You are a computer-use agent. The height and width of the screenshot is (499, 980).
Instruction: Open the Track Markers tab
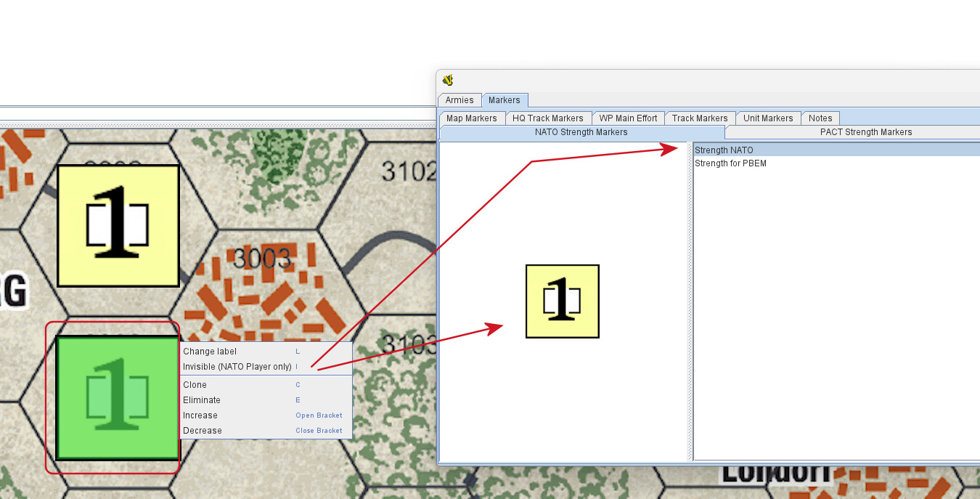(699, 118)
